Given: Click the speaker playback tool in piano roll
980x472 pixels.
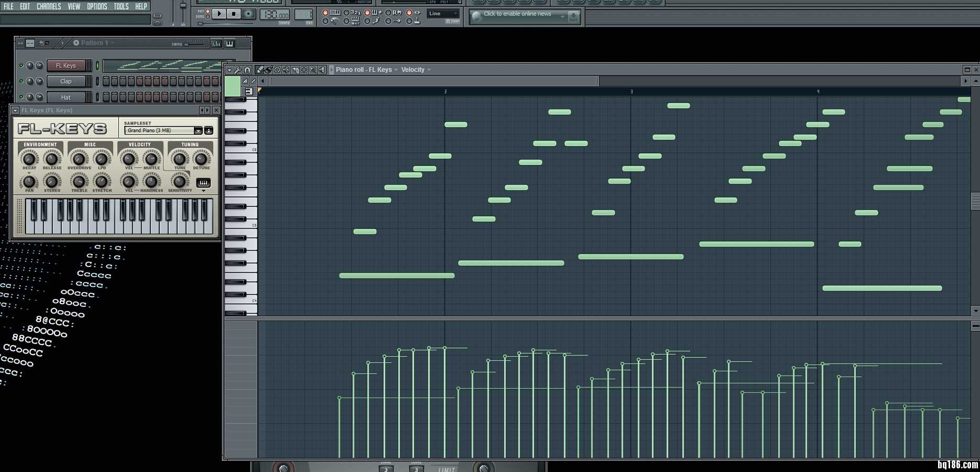Looking at the screenshot, I should pyautogui.click(x=322, y=70).
